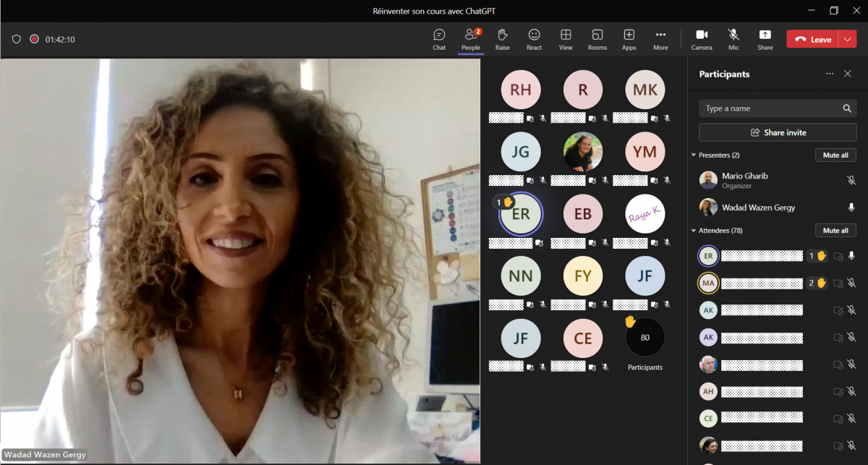
Task: Open the dropdown arrow beside Leave
Action: tap(848, 39)
